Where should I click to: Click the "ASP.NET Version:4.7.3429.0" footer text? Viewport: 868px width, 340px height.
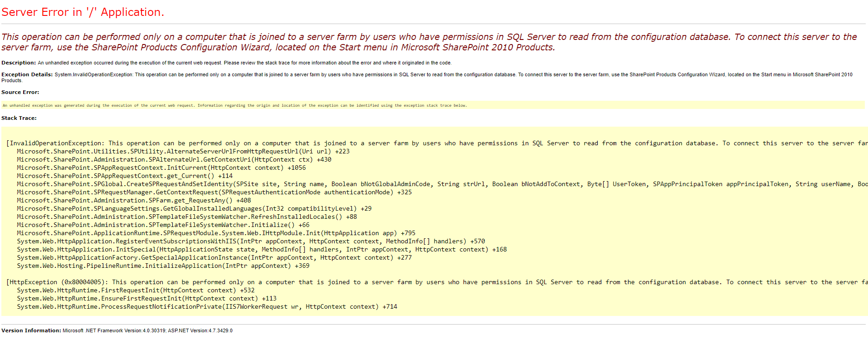point(200,330)
